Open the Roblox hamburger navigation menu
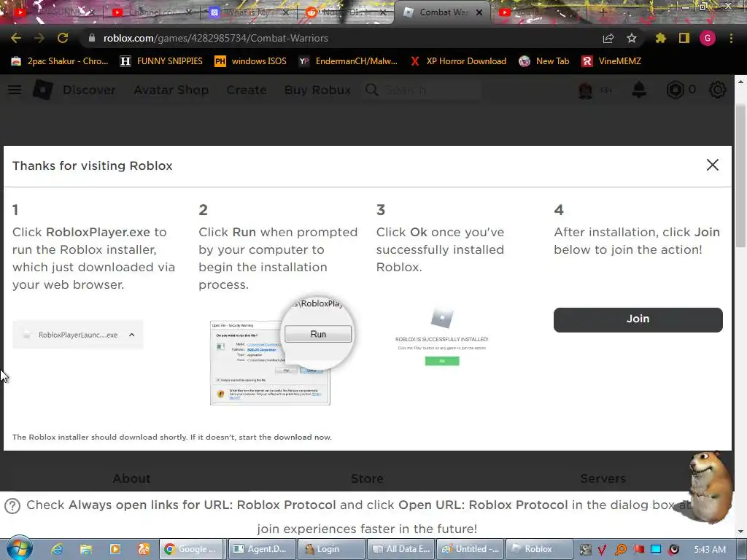The height and width of the screenshot is (560, 747). coord(15,90)
